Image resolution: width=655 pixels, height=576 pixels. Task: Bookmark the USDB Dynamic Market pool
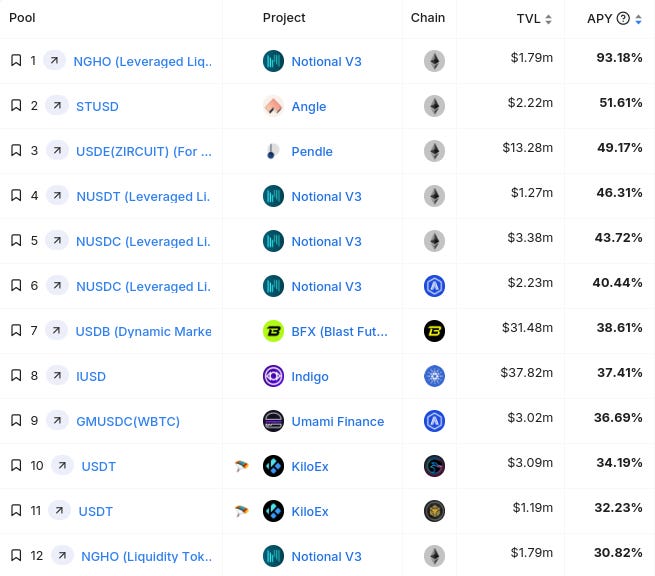(x=16, y=330)
